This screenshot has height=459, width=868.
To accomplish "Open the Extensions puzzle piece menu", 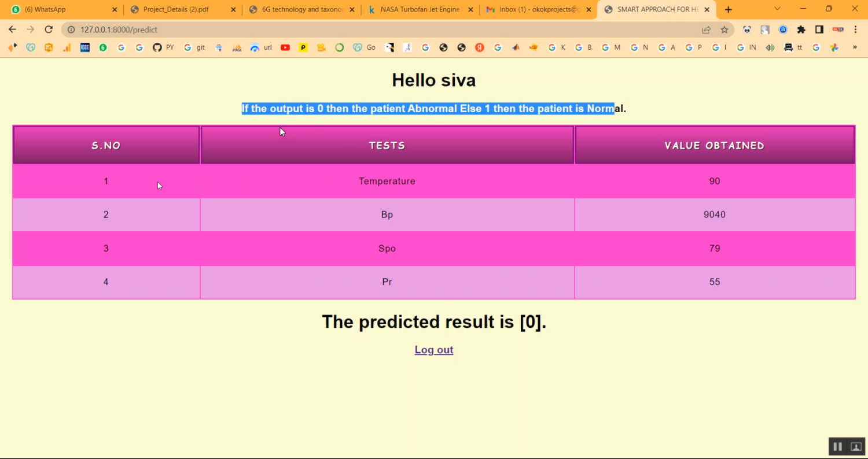I will coord(801,29).
